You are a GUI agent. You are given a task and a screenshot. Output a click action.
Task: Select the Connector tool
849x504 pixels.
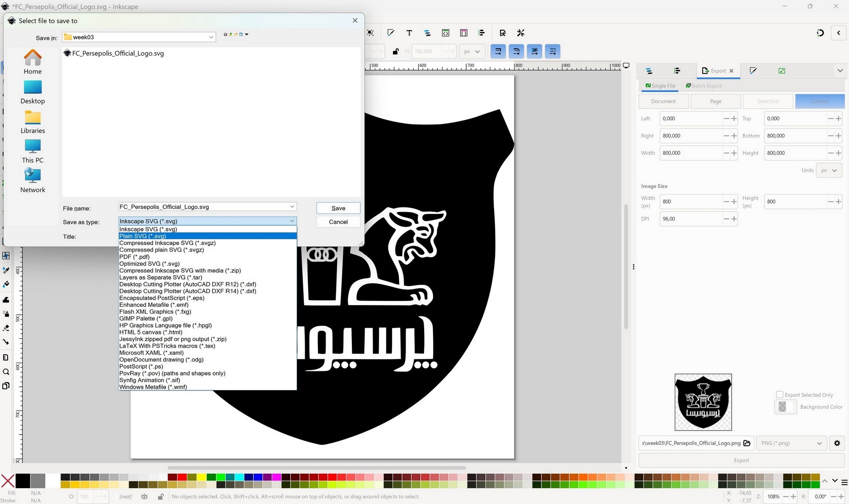click(x=6, y=342)
